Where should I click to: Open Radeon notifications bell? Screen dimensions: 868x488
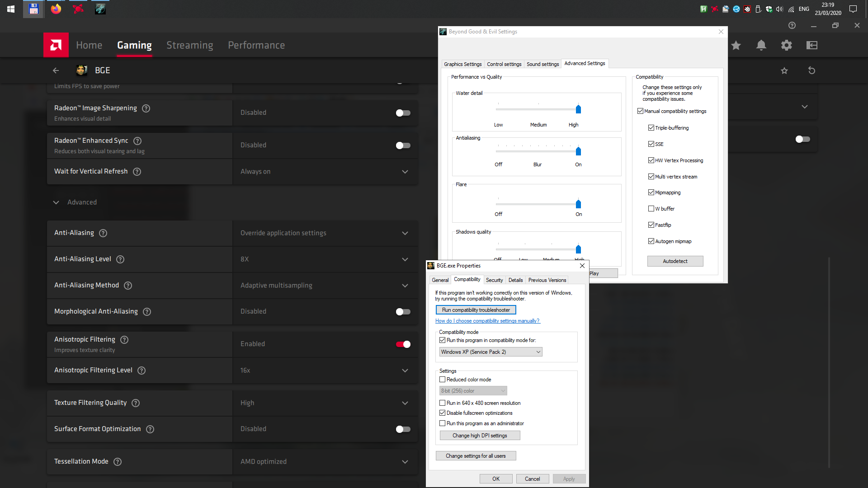[x=761, y=45]
